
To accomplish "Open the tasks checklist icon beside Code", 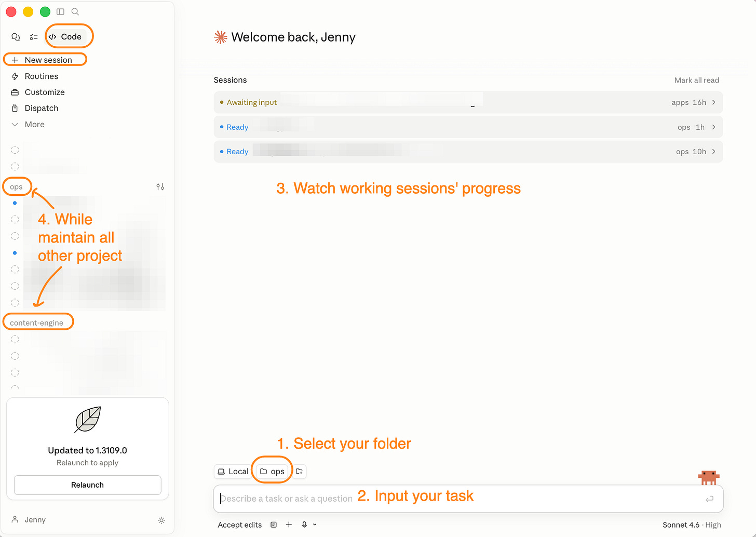I will pyautogui.click(x=34, y=37).
